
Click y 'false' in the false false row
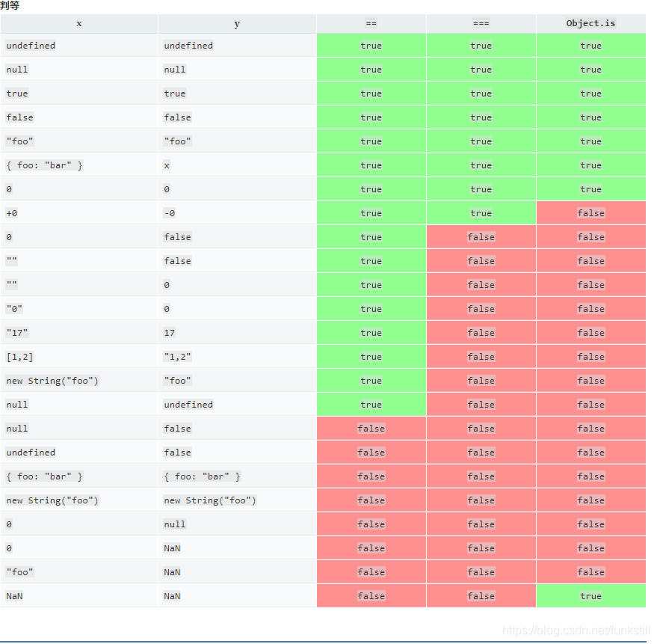coord(178,117)
